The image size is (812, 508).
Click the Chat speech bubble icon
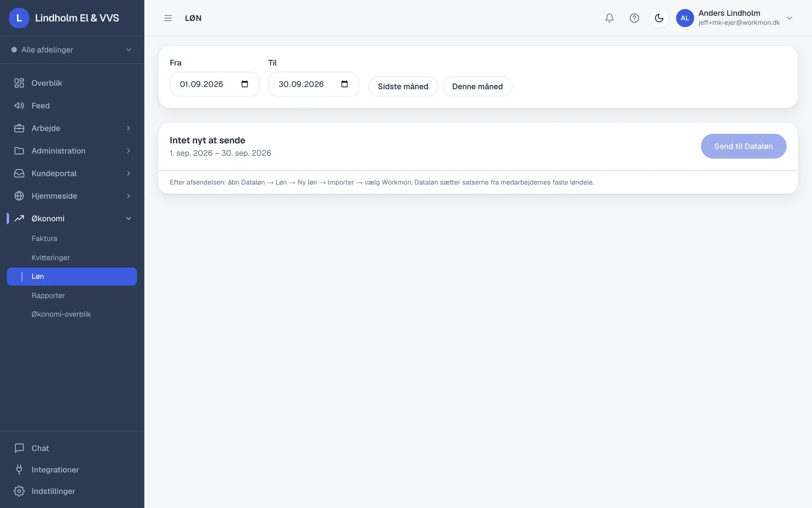pos(19,448)
